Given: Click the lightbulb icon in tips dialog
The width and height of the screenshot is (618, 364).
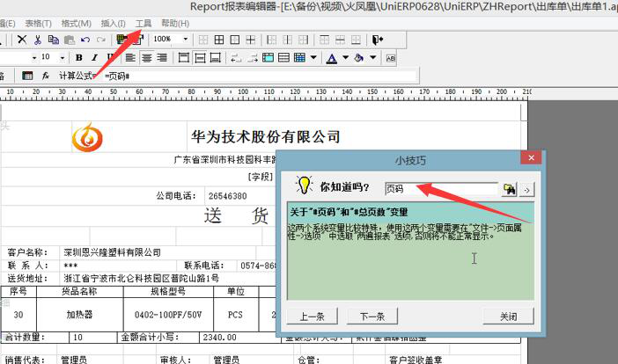Looking at the screenshot, I should (304, 186).
